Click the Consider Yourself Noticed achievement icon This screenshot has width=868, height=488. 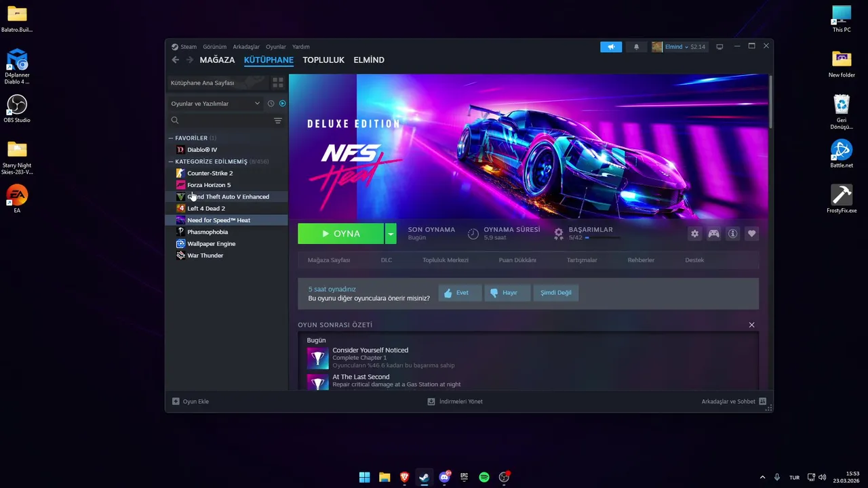click(317, 358)
